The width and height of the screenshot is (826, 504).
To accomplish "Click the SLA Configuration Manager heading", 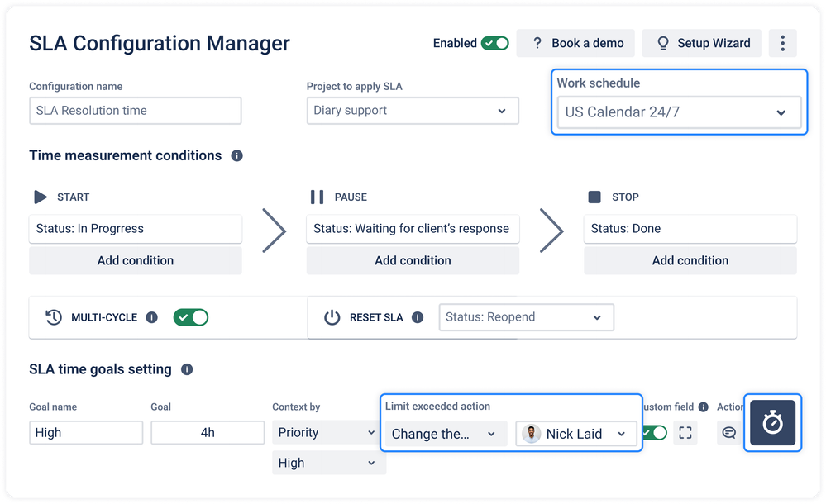I will [160, 43].
